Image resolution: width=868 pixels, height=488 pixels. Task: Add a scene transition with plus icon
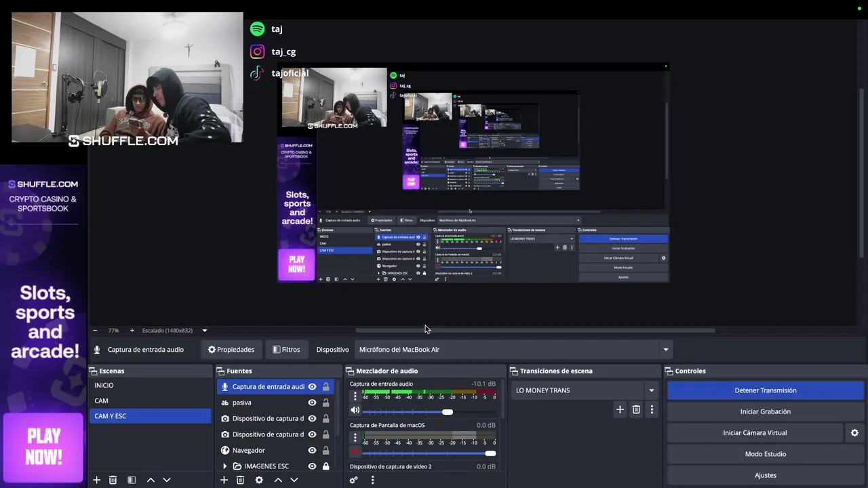(x=620, y=409)
